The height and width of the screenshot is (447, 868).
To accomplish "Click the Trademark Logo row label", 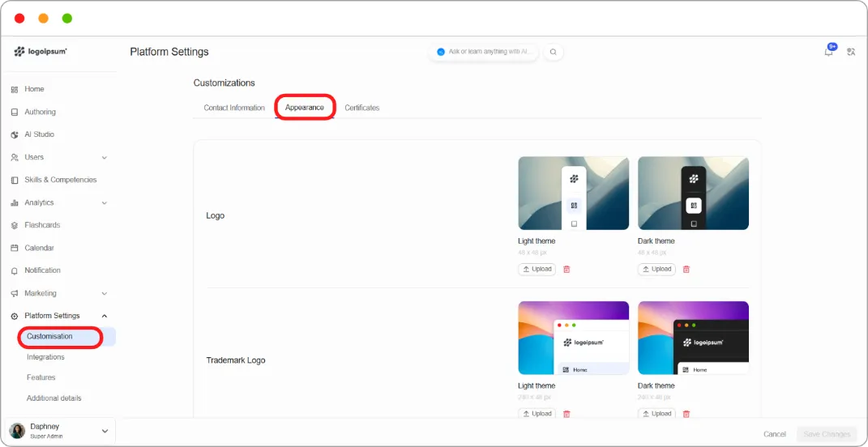I will (x=236, y=360).
